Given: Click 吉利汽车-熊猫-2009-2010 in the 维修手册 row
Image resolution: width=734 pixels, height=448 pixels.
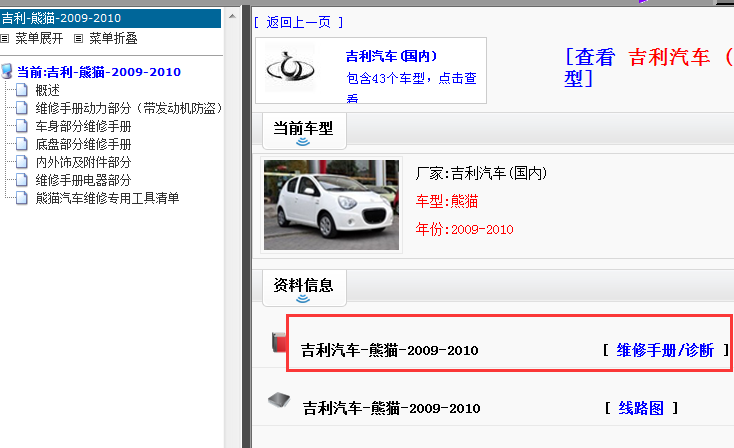Looking at the screenshot, I should pyautogui.click(x=389, y=350).
